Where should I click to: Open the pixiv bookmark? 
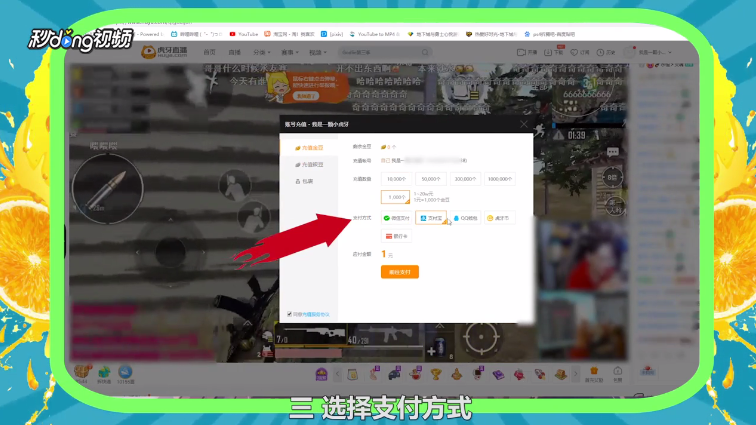pos(332,34)
